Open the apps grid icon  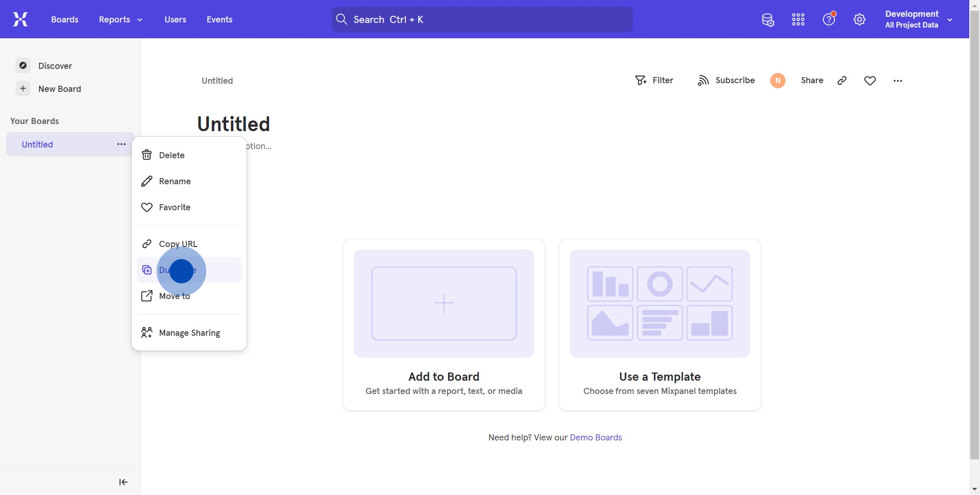coord(798,20)
